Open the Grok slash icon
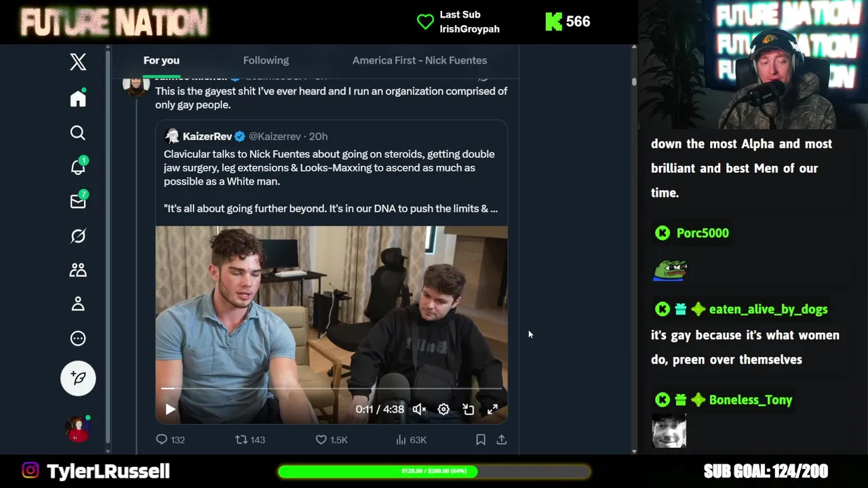The height and width of the screenshot is (488, 868). tap(78, 235)
